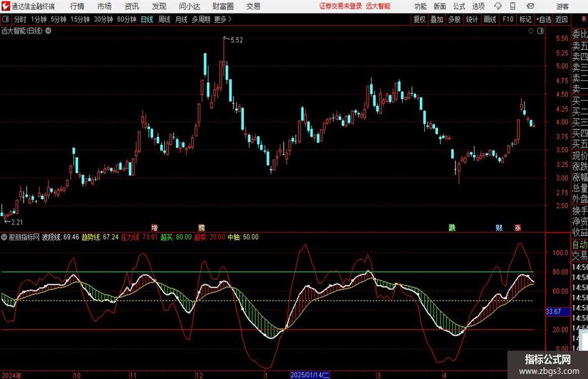Viewport: 588px width, 379px height.
Task: Expand 更多 period options
Action: click(x=223, y=19)
